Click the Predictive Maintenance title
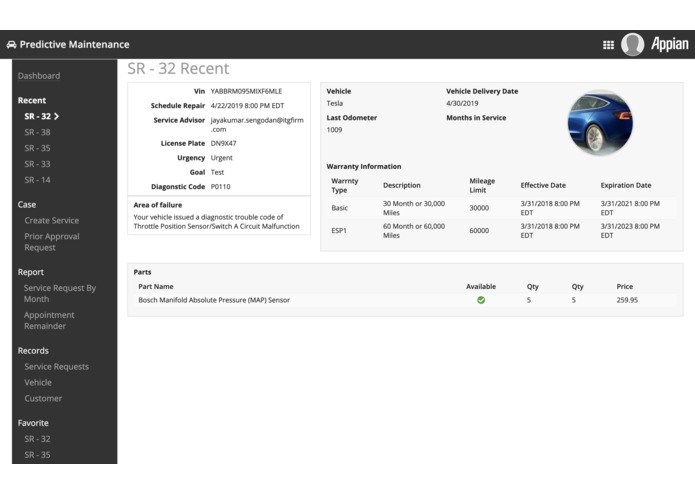This screenshot has width=695, height=494. pyautogui.click(x=74, y=45)
